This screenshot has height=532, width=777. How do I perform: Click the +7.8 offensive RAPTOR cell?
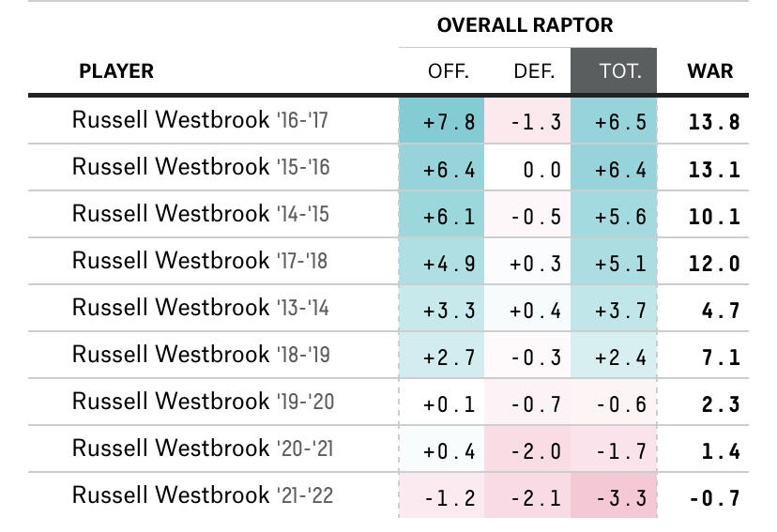pyautogui.click(x=449, y=122)
